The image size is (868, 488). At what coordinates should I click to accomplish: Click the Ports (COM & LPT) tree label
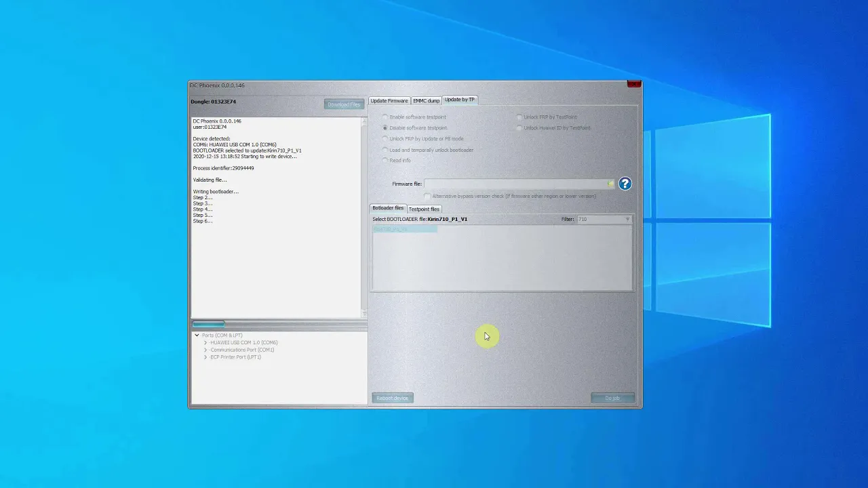(222, 335)
